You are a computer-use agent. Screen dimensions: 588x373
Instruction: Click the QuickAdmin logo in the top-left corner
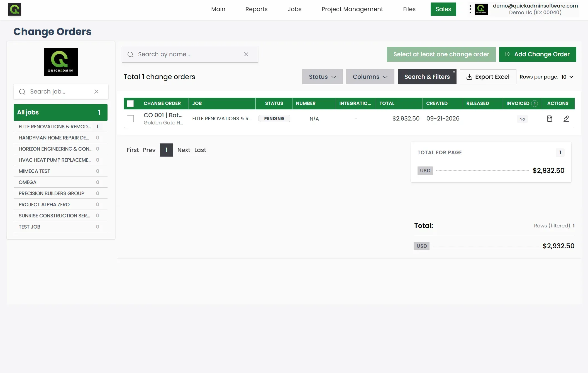point(14,9)
